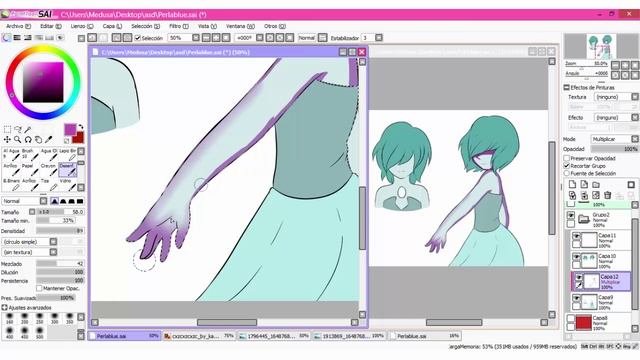
Task: Select the flat brush edge shape
Action: coord(80,201)
